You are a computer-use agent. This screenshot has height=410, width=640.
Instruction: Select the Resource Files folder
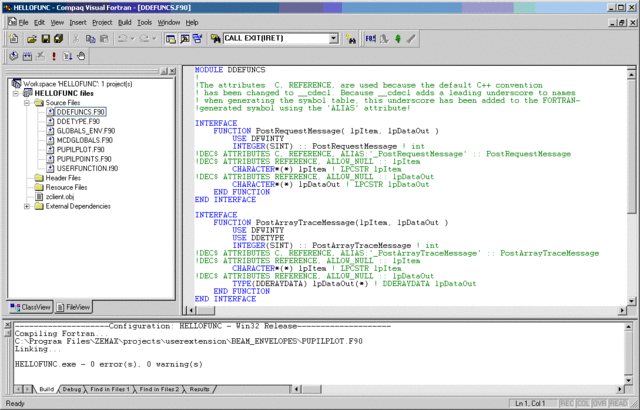pos(66,187)
